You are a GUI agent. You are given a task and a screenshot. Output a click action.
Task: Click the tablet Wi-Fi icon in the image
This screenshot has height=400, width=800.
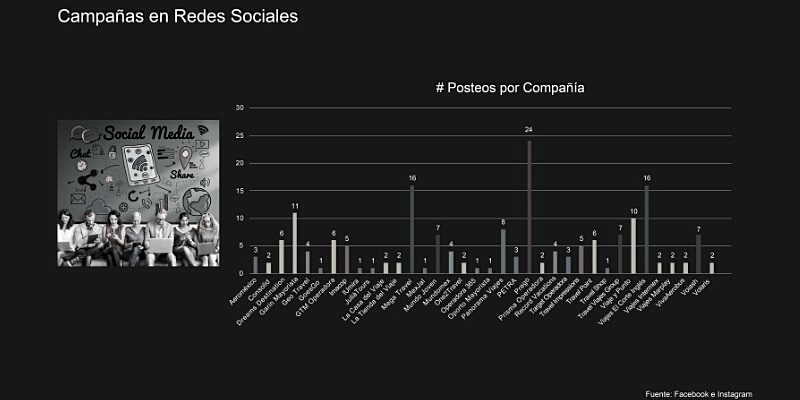[x=140, y=160]
